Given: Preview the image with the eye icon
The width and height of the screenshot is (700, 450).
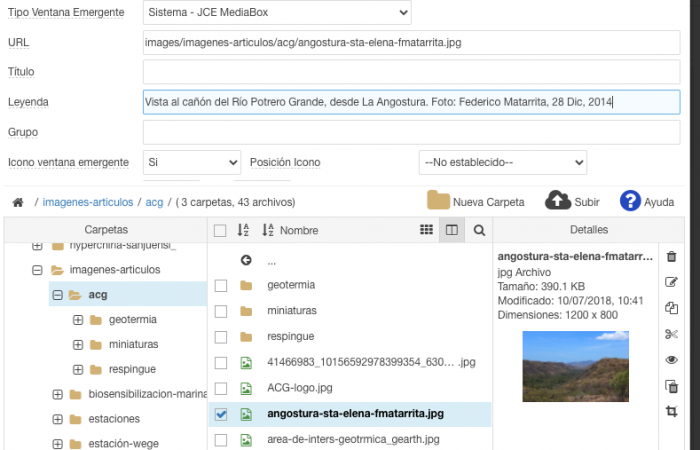Looking at the screenshot, I should pyautogui.click(x=671, y=360).
